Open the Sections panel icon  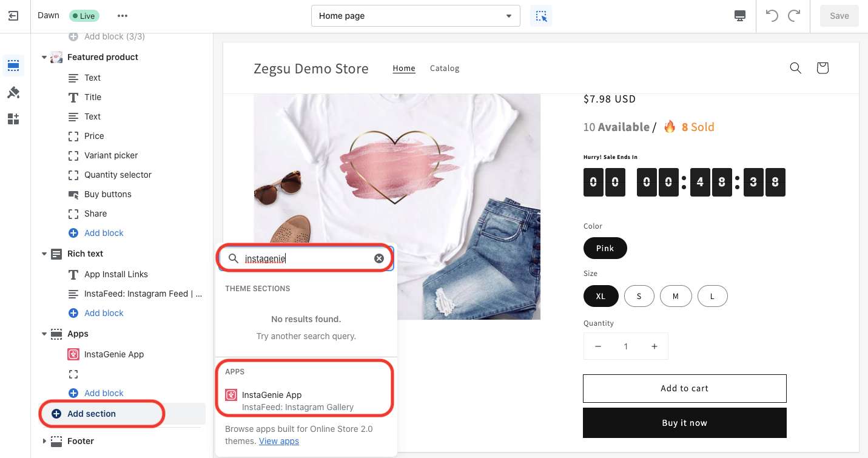pyautogui.click(x=13, y=66)
